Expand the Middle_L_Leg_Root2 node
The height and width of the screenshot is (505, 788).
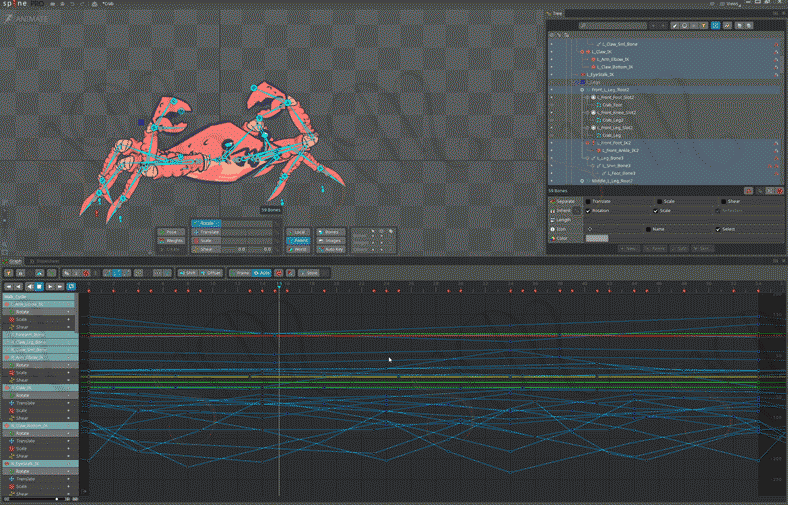point(582,181)
